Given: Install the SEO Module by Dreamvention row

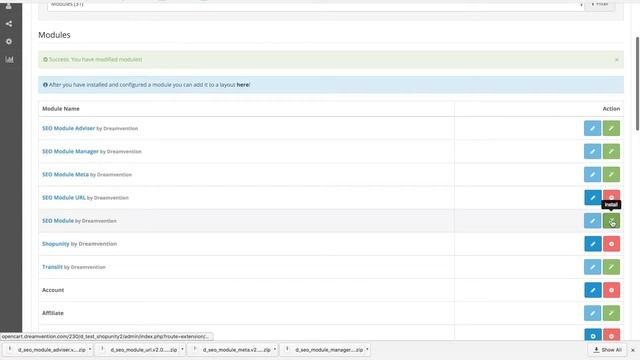Looking at the screenshot, I should [611, 221].
